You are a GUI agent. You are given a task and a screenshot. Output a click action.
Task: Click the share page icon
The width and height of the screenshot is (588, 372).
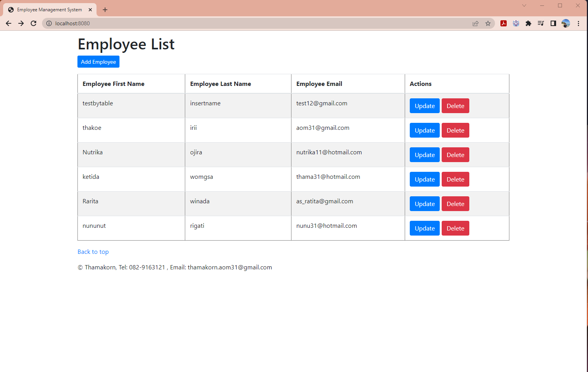[476, 23]
